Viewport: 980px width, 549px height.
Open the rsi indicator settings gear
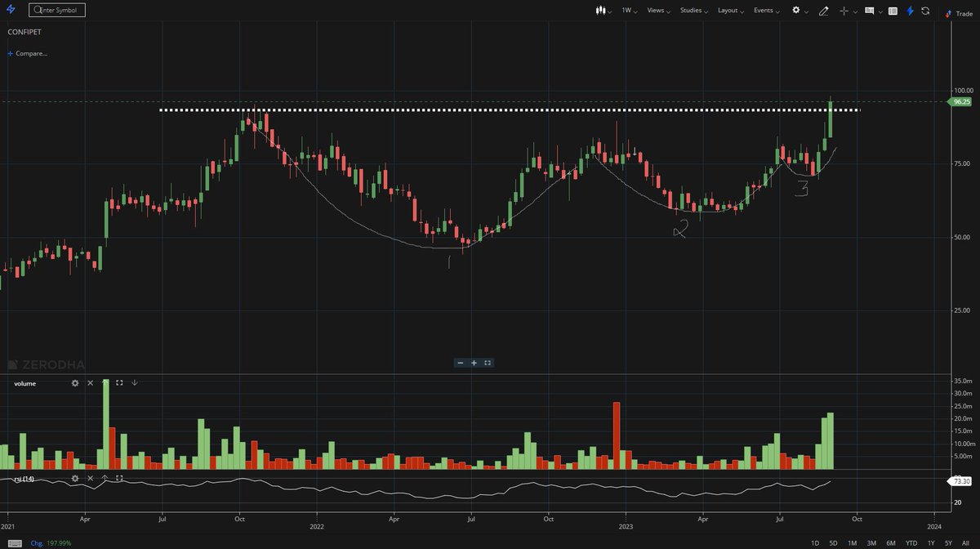click(75, 479)
